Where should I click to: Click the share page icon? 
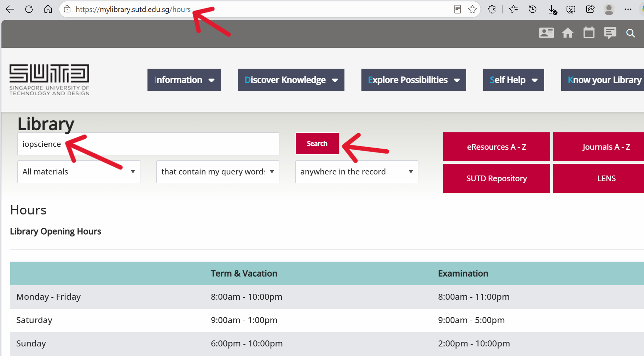pyautogui.click(x=590, y=9)
